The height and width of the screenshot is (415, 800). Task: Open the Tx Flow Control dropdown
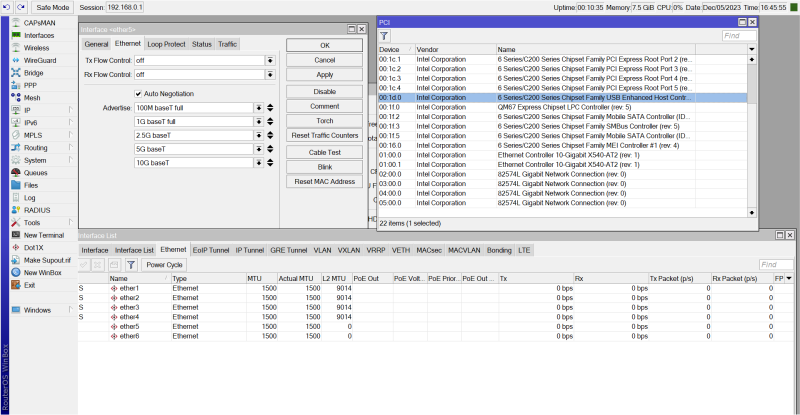pos(270,60)
